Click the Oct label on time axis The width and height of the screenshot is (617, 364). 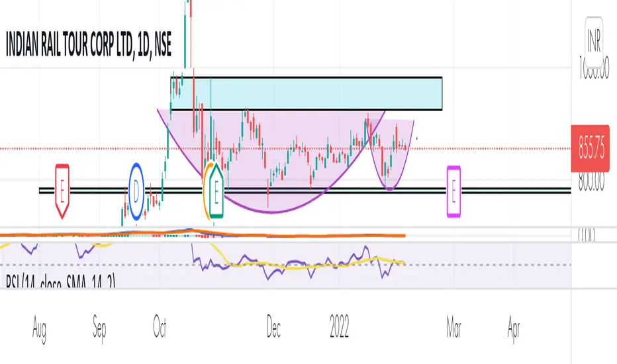tap(160, 327)
